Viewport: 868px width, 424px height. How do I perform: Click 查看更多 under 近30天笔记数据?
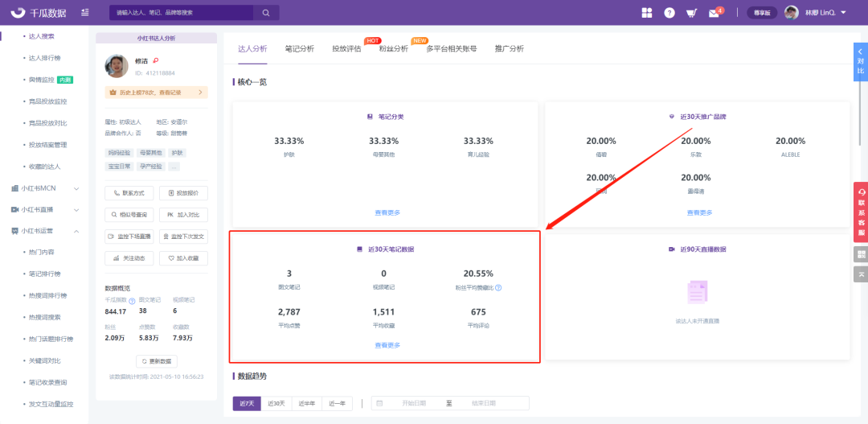coord(387,345)
